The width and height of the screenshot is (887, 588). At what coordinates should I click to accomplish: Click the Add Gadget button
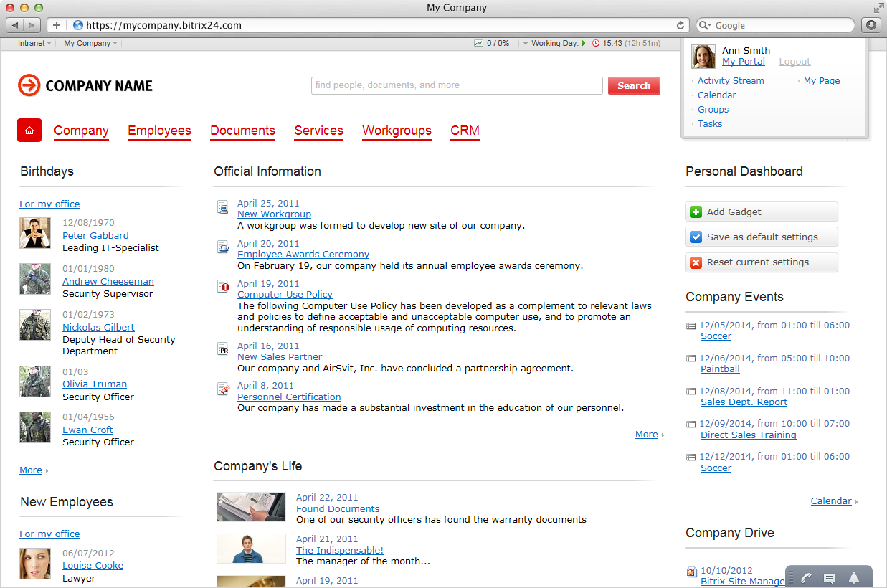point(762,212)
